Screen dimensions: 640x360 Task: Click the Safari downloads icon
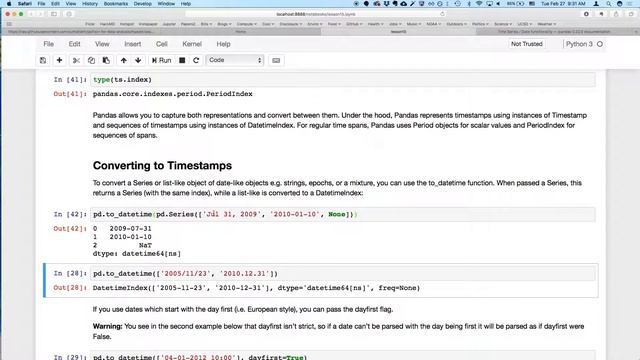(586, 14)
